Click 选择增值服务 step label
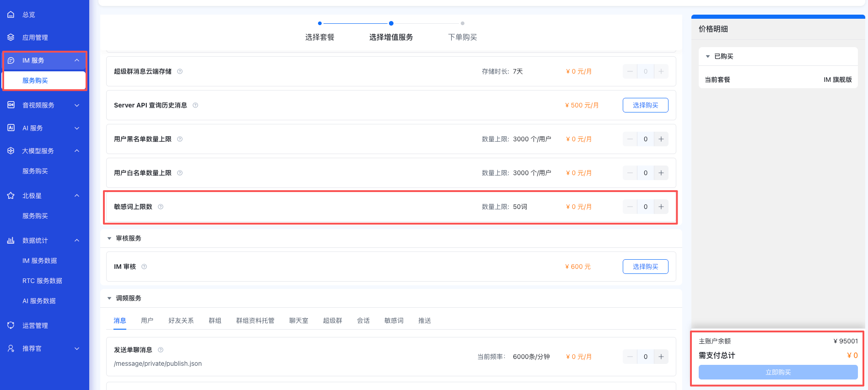The height and width of the screenshot is (390, 868). pyautogui.click(x=391, y=37)
